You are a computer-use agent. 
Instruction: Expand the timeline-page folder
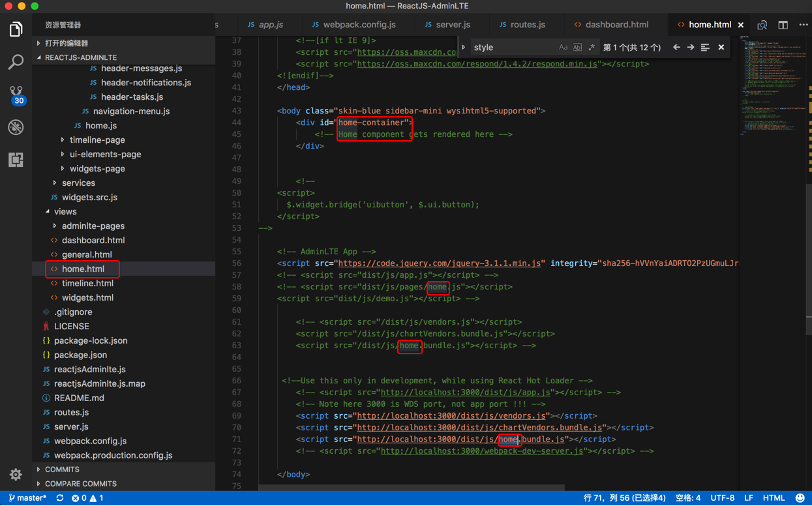click(x=97, y=140)
